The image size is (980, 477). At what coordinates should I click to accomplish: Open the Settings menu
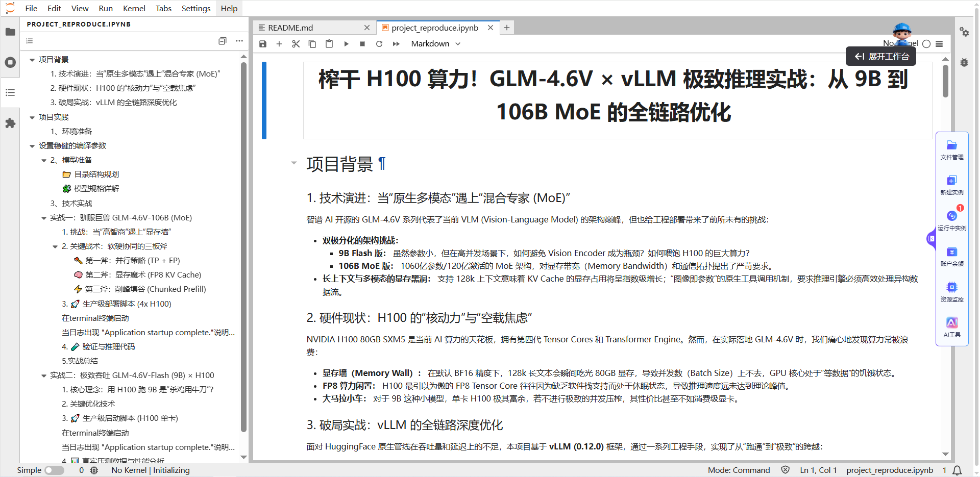(x=196, y=8)
